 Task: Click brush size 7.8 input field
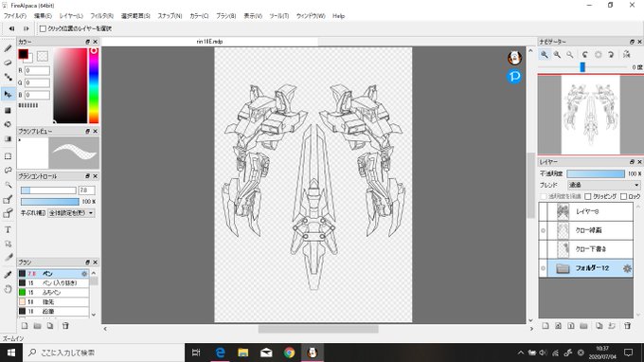pyautogui.click(x=87, y=190)
